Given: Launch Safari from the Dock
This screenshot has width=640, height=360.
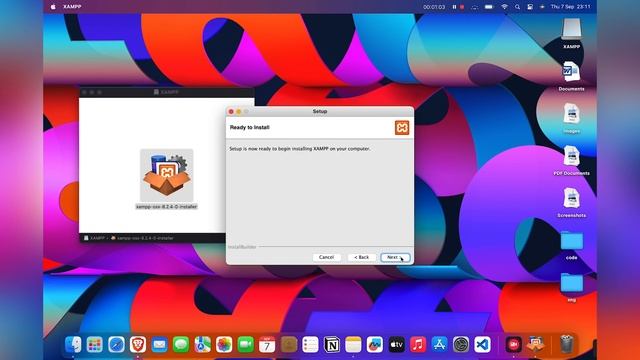Looking at the screenshot, I should (x=116, y=344).
